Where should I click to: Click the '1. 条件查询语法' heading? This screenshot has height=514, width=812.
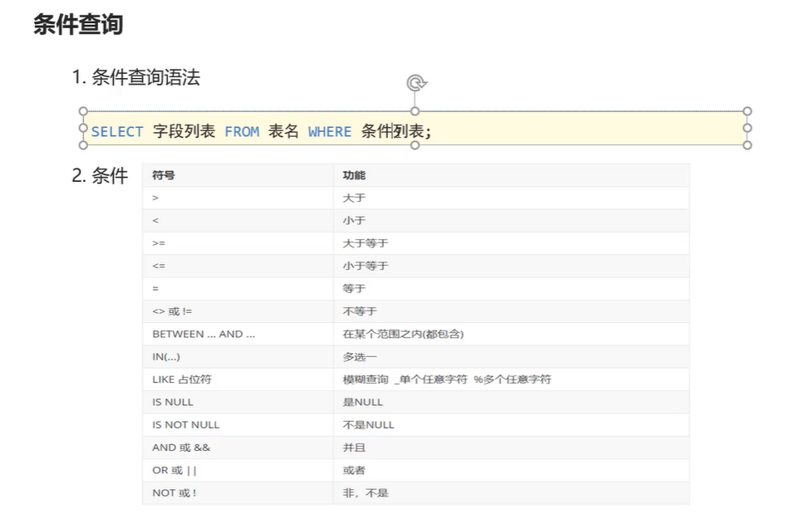(x=135, y=78)
